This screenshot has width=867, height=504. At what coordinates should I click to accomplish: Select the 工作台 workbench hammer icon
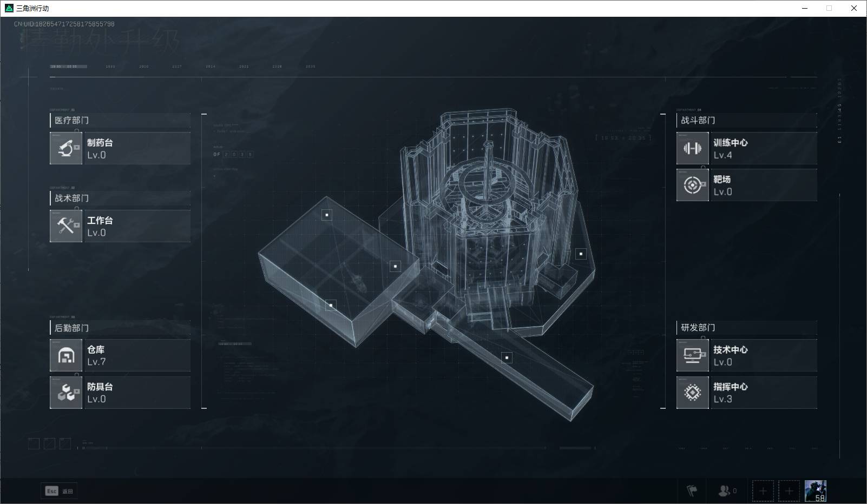click(66, 226)
